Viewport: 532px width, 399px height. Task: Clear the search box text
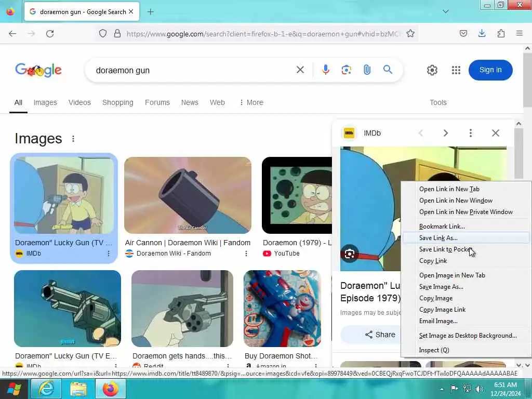pos(300,70)
